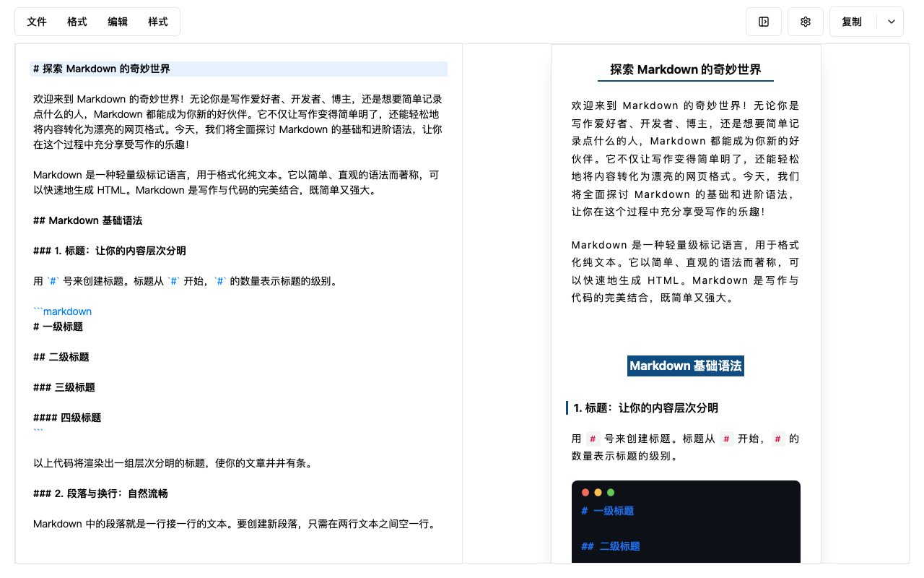The height and width of the screenshot is (578, 924).
Task: Click the editor line ## 二级标题
Action: (x=61, y=357)
